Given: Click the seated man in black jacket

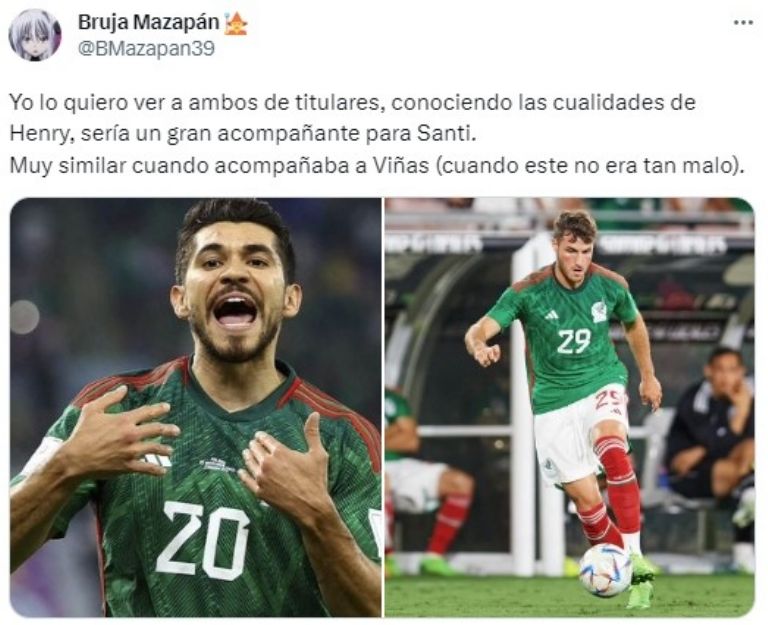Looking at the screenshot, I should point(711,428).
